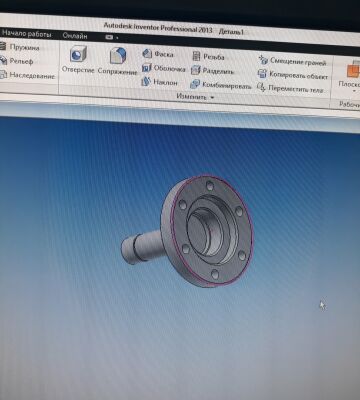Click the Резьба thread icon
This screenshot has height=400, width=360.
coord(196,56)
